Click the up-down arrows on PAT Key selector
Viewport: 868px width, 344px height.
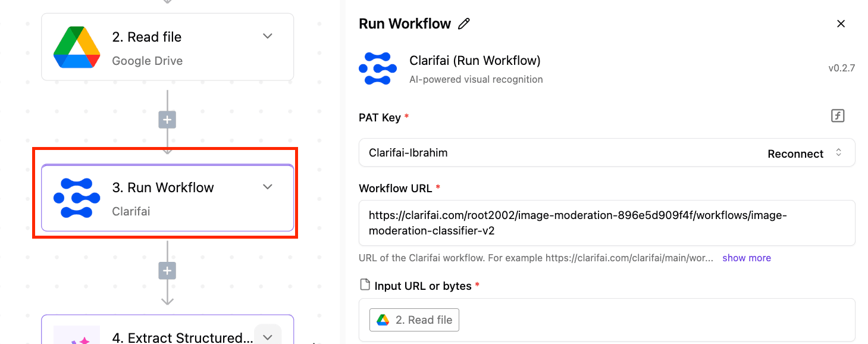839,152
